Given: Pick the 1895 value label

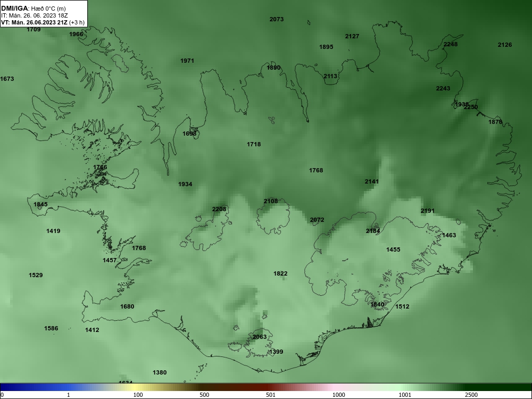Looking at the screenshot, I should (326, 47).
